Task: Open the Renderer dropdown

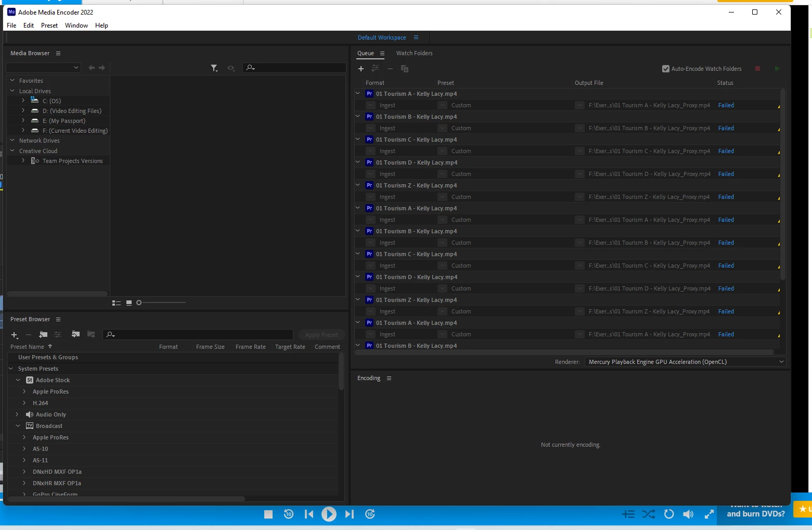Action: pyautogui.click(x=685, y=362)
